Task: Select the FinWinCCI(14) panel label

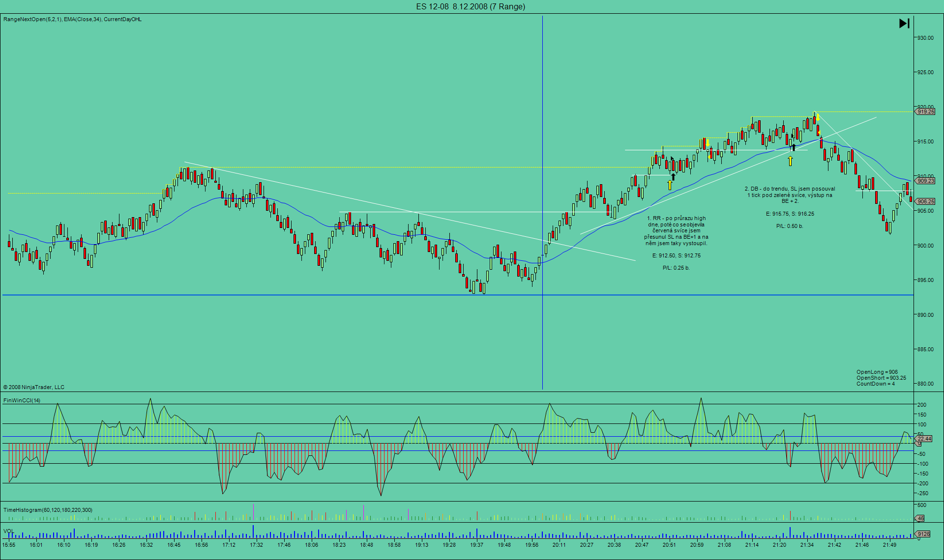Action: (22, 400)
